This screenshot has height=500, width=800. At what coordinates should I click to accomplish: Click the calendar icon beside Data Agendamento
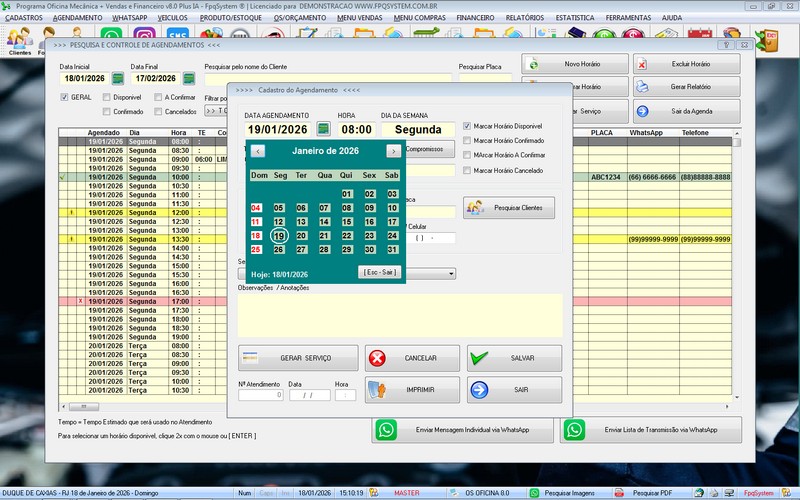[323, 129]
